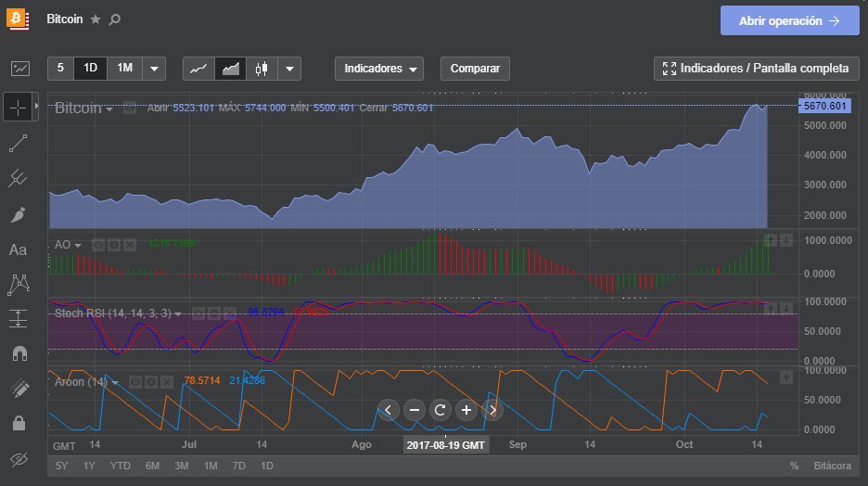Viewport: 868px width, 486px height.
Task: Expand the Stoch RSI indicator dropdown
Action: coord(178,313)
